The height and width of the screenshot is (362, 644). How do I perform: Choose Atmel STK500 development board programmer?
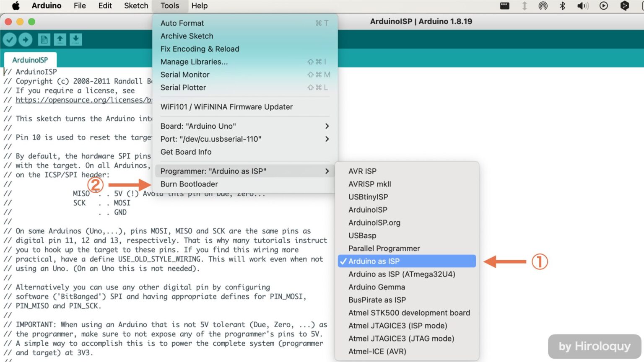pos(407,313)
